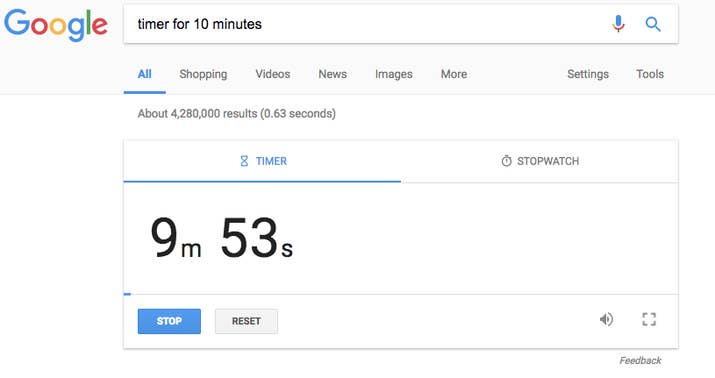Open the Images results tab
This screenshot has height=378, width=715.
tap(394, 74)
